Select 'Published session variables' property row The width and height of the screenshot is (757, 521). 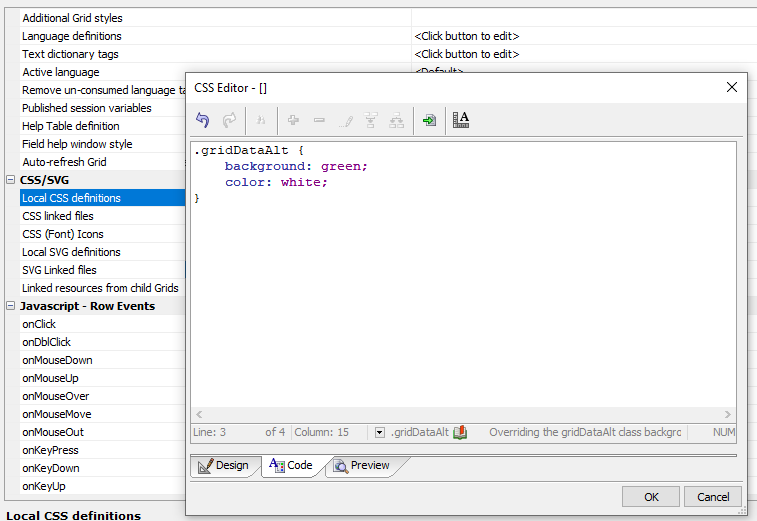coord(102,108)
